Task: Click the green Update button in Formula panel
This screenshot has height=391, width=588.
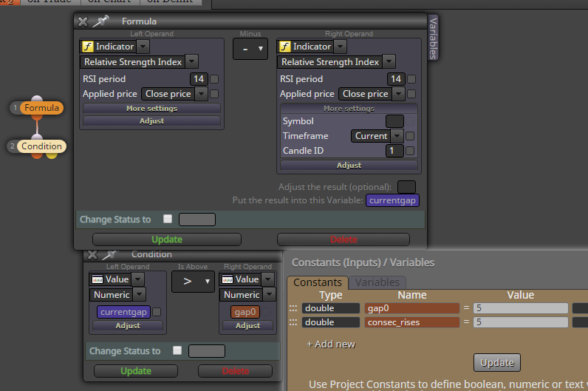Action: pyautogui.click(x=167, y=239)
